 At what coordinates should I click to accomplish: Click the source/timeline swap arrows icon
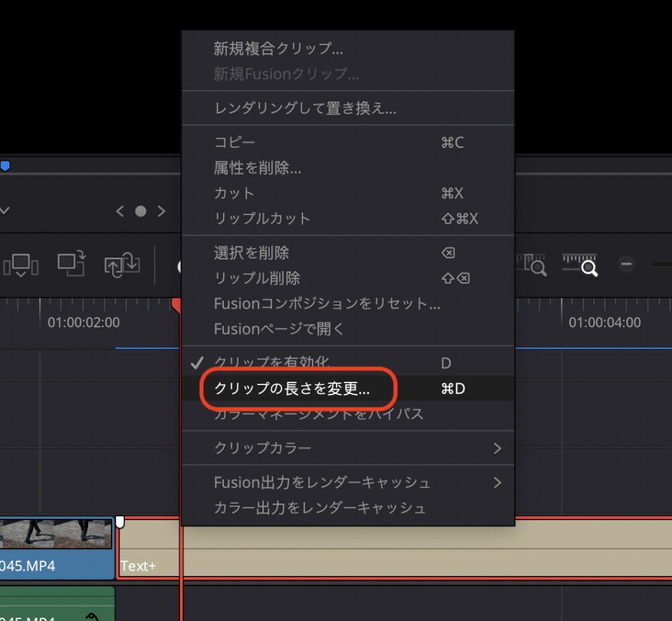[121, 264]
